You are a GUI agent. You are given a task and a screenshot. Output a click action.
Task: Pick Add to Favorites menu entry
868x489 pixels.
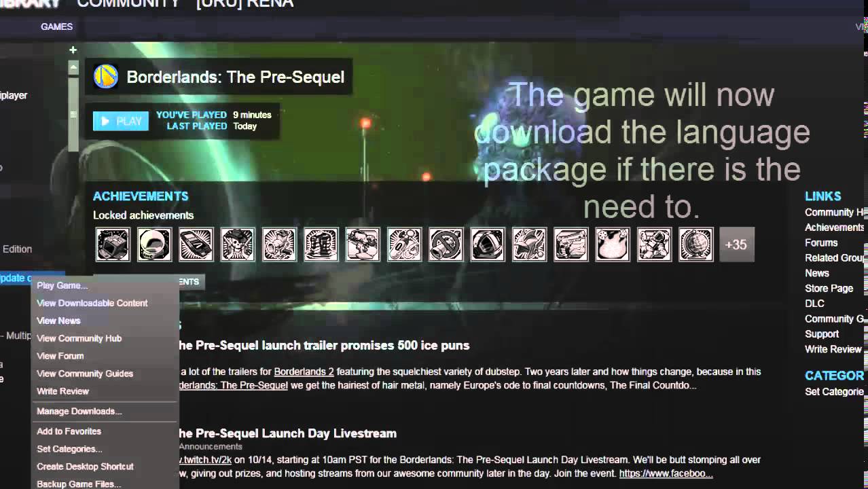(x=69, y=431)
